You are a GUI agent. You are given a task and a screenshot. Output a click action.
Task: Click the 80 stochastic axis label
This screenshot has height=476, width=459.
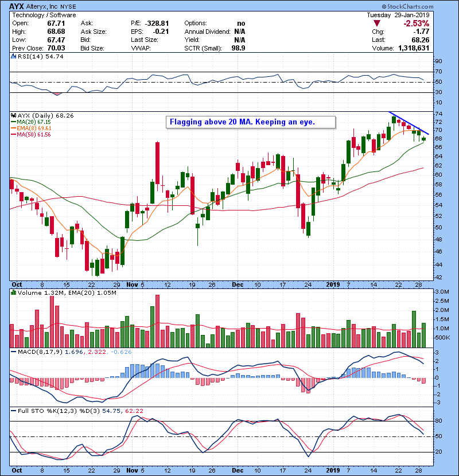click(439, 421)
